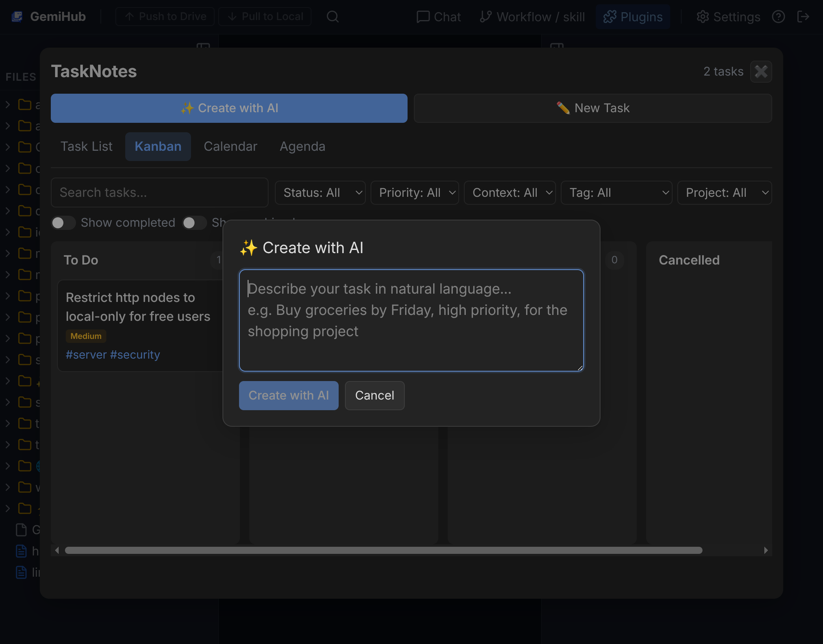This screenshot has height=644, width=823.
Task: Click the kanban horizontal scrollbar
Action: click(383, 550)
